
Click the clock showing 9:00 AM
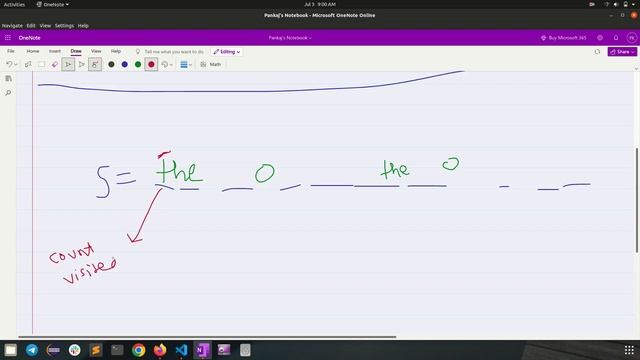(x=320, y=4)
